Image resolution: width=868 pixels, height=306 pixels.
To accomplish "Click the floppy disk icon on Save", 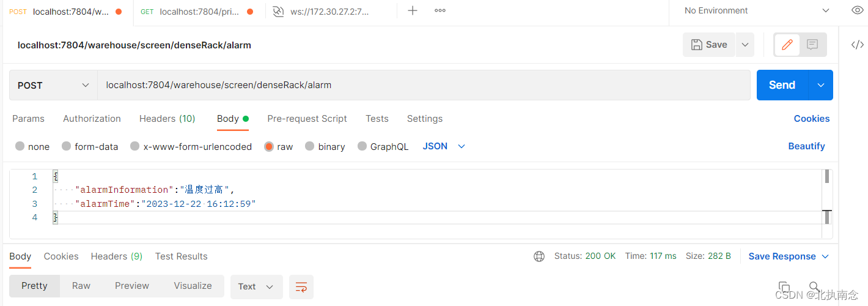I will pos(696,45).
